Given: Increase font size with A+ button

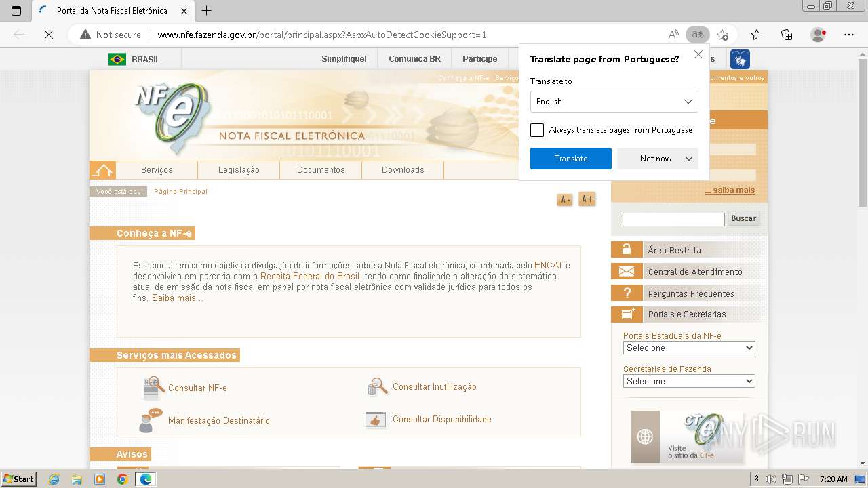Looking at the screenshot, I should click(x=587, y=199).
